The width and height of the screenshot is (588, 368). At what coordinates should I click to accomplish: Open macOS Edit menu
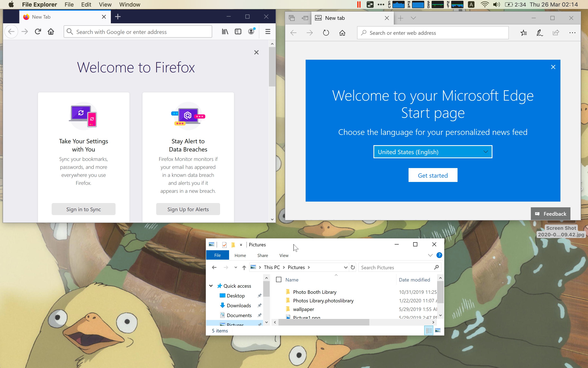pyautogui.click(x=86, y=5)
